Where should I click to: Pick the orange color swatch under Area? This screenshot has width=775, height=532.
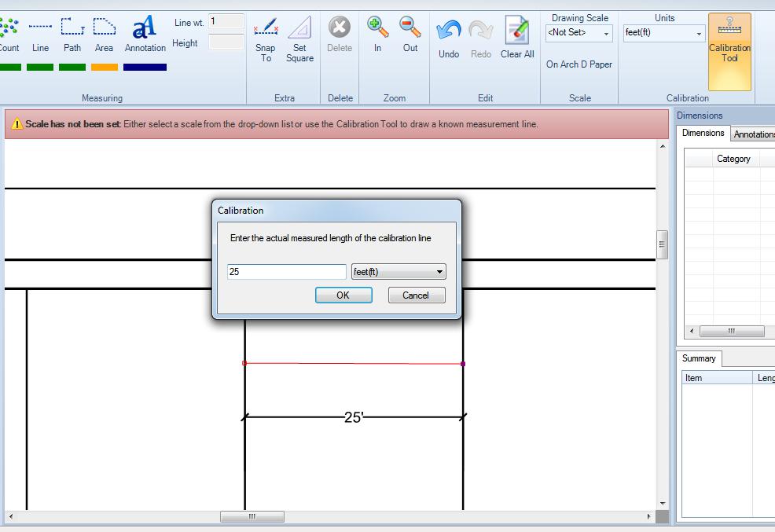(105, 67)
